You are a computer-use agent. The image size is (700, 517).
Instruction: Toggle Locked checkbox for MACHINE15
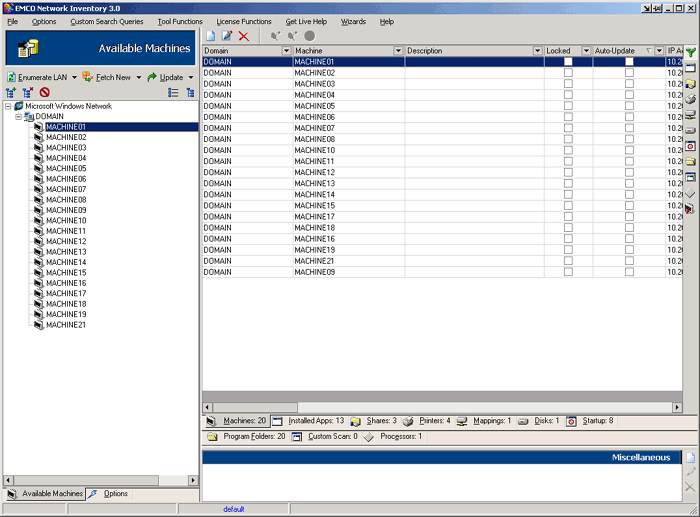coord(568,205)
